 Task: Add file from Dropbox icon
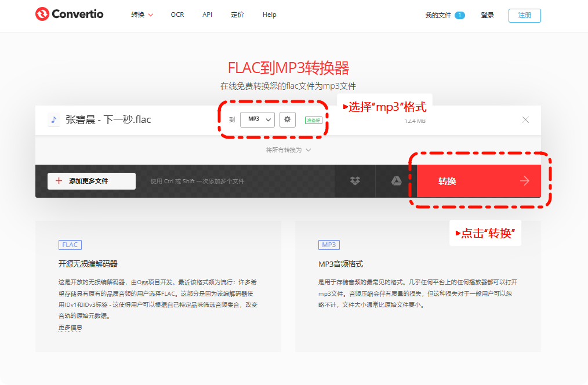click(355, 181)
